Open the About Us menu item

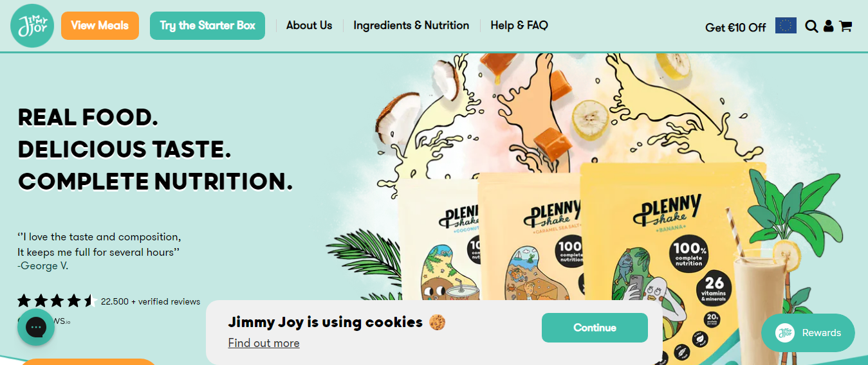(x=309, y=26)
